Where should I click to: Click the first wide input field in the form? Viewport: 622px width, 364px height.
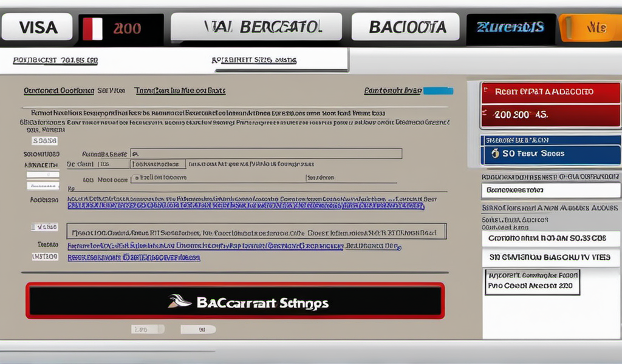tap(266, 153)
